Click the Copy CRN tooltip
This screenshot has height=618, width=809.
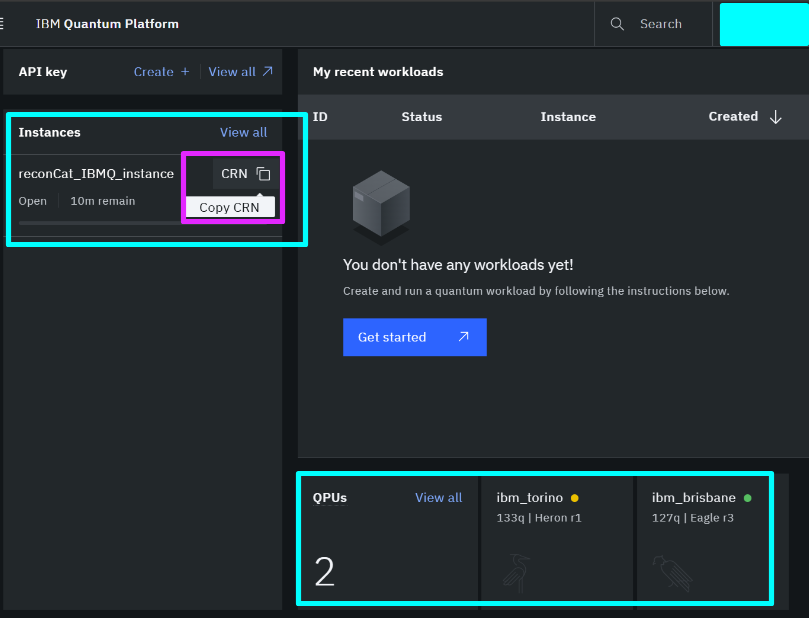pos(230,207)
